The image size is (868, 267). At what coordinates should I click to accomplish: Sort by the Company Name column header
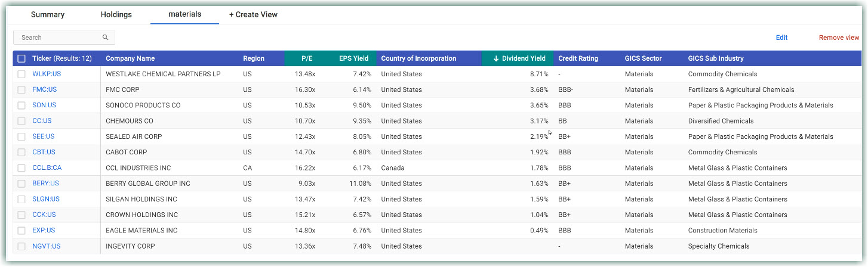tap(130, 58)
